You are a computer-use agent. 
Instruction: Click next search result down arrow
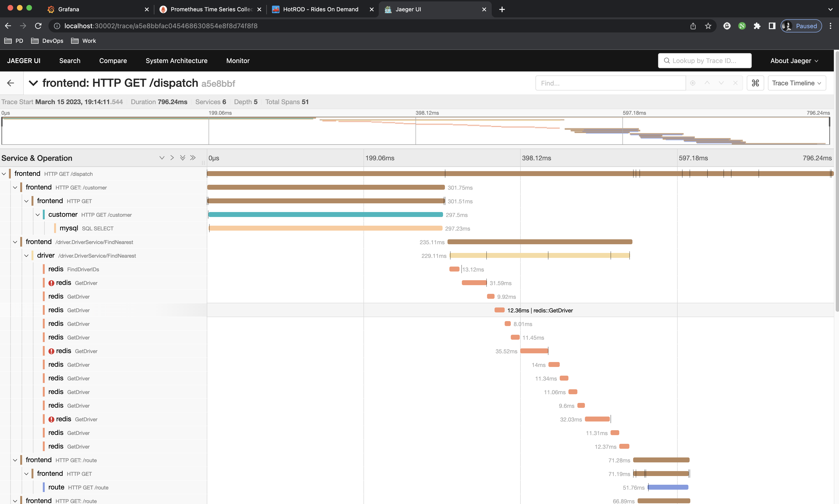point(721,83)
